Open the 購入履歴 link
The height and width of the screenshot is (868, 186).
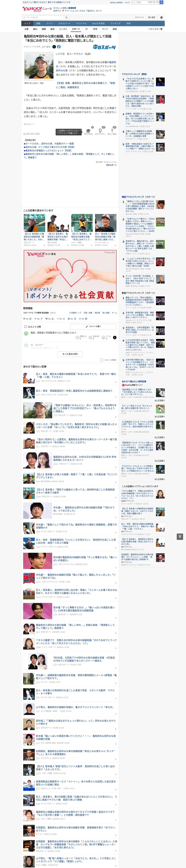[x=152, y=18]
